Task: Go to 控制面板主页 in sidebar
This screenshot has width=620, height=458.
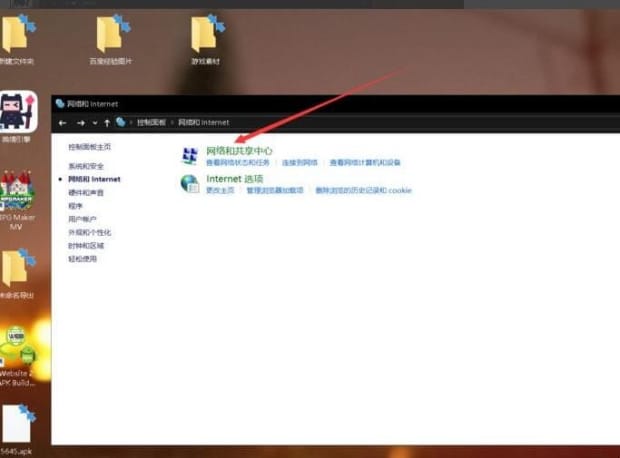Action: pos(89,147)
